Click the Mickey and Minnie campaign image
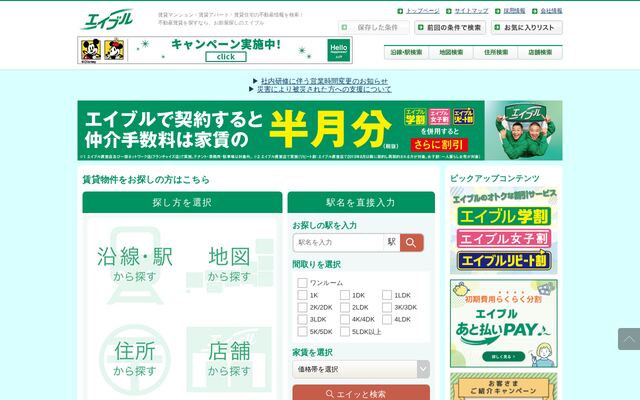This screenshot has height=400, width=640. [x=102, y=50]
